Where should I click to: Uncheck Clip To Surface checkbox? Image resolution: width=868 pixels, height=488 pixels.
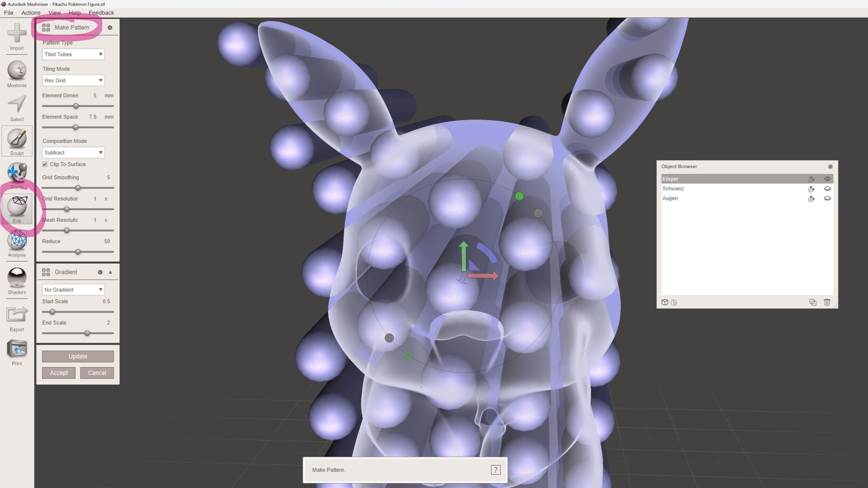pos(45,164)
